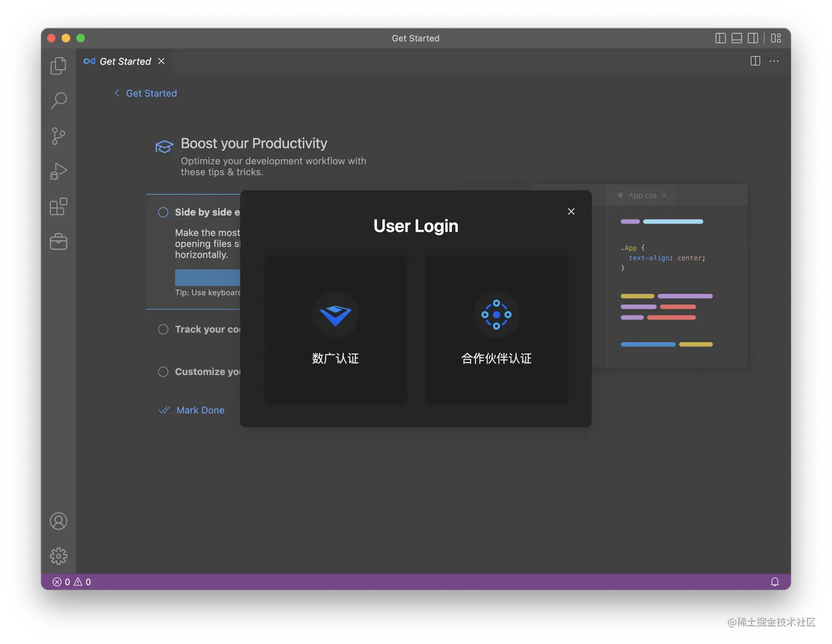Open the briefcase toolbox view in activity bar
Viewport: 832px width, 644px height.
tap(58, 241)
